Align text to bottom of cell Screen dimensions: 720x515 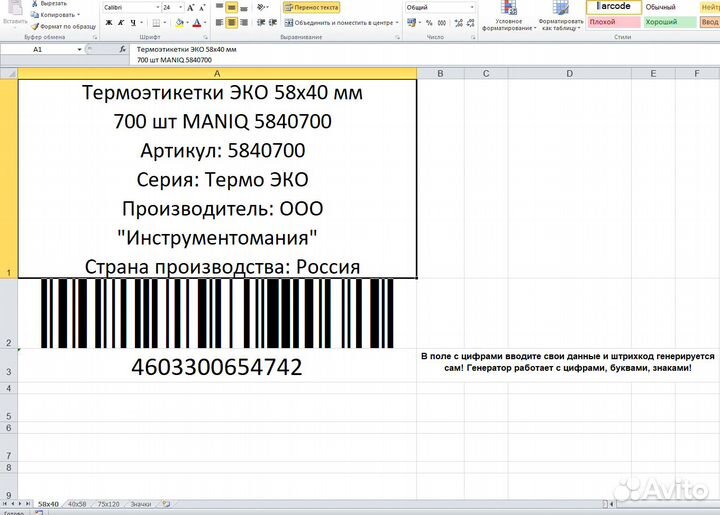tap(244, 8)
